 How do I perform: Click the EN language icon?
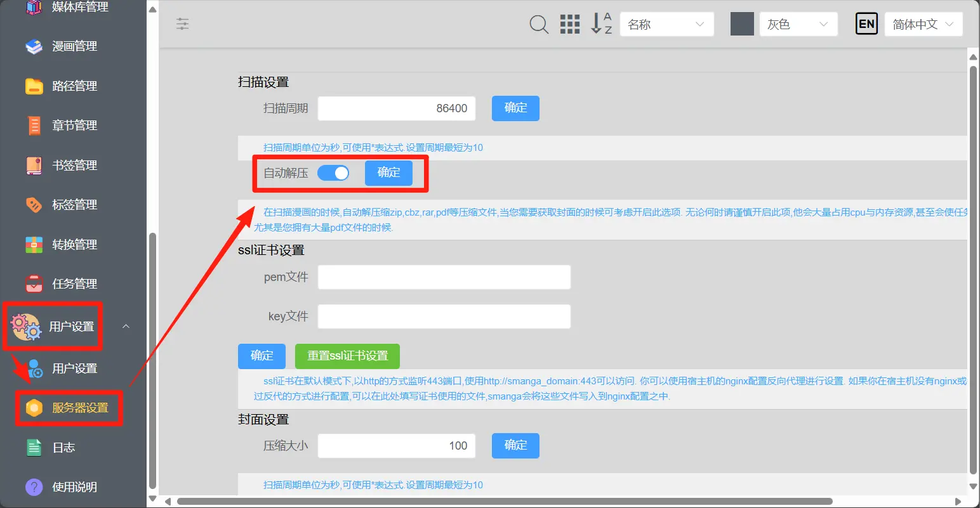(866, 24)
